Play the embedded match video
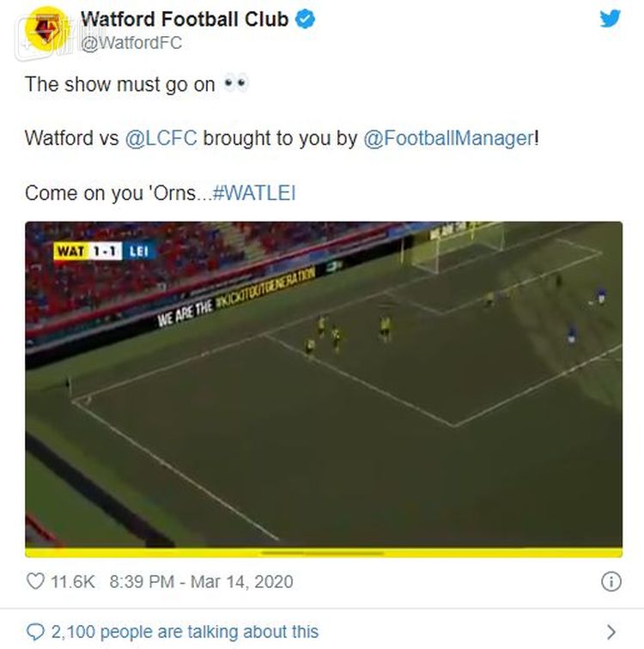Image resolution: width=644 pixels, height=649 pixels. pyautogui.click(x=324, y=385)
